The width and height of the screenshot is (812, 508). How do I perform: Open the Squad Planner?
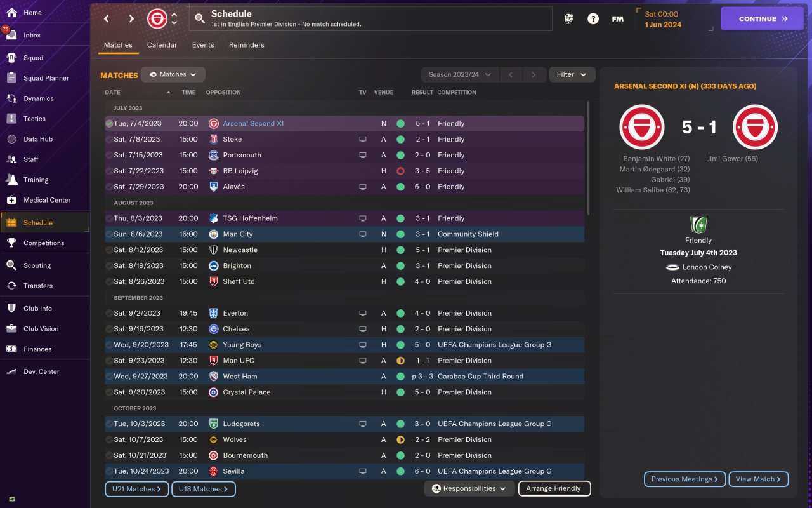[x=46, y=78]
